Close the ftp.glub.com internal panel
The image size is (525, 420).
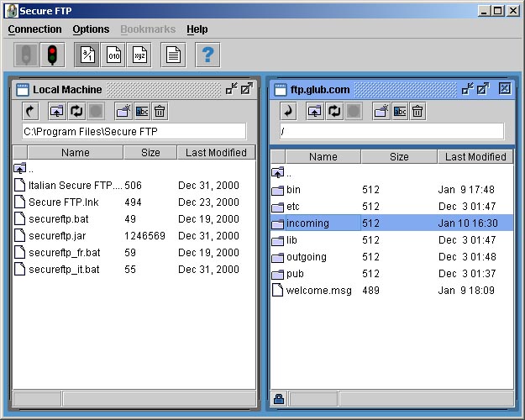click(x=505, y=88)
